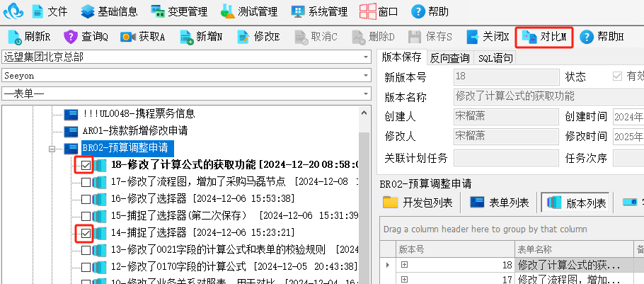Screen dimensions: 644x284
Task: Uncheck version 18 checkbox in tree
Action: pos(86,165)
